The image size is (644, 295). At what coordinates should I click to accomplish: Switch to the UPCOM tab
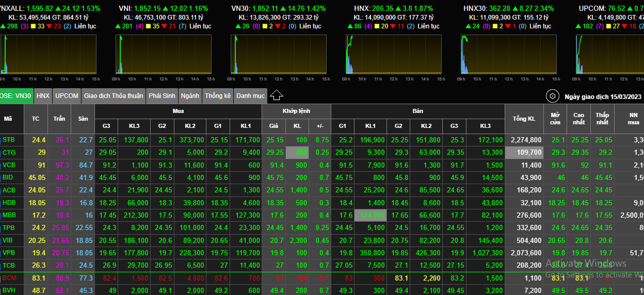[x=67, y=96]
